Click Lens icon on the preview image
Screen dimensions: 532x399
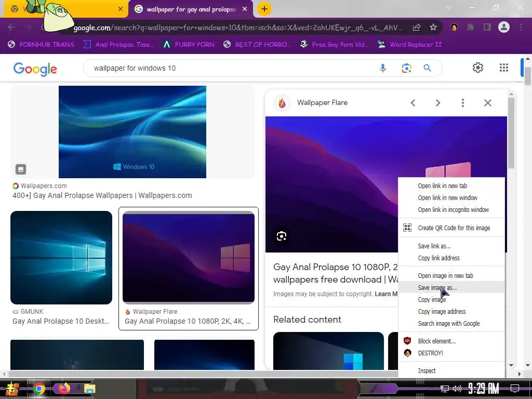point(282,236)
